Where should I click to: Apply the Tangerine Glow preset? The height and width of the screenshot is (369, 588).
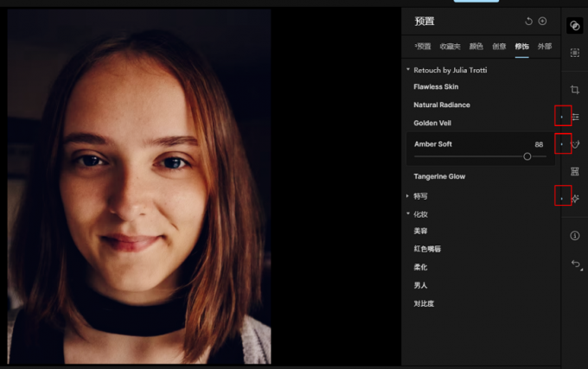click(439, 176)
